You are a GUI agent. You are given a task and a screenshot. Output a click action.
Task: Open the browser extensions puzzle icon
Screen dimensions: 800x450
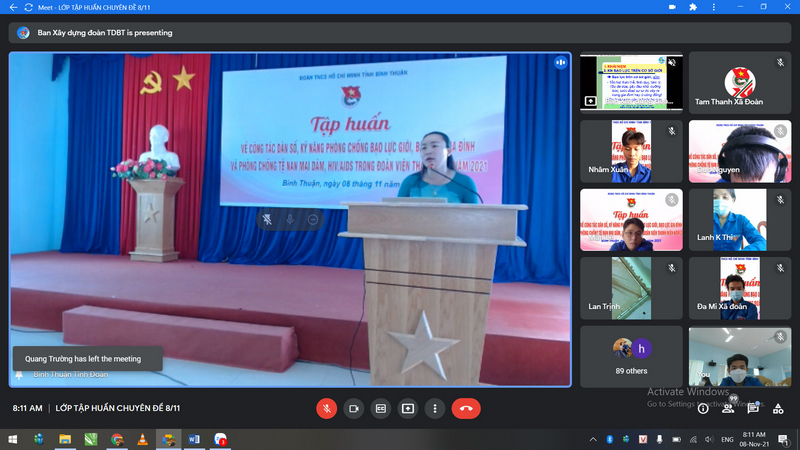(x=692, y=8)
